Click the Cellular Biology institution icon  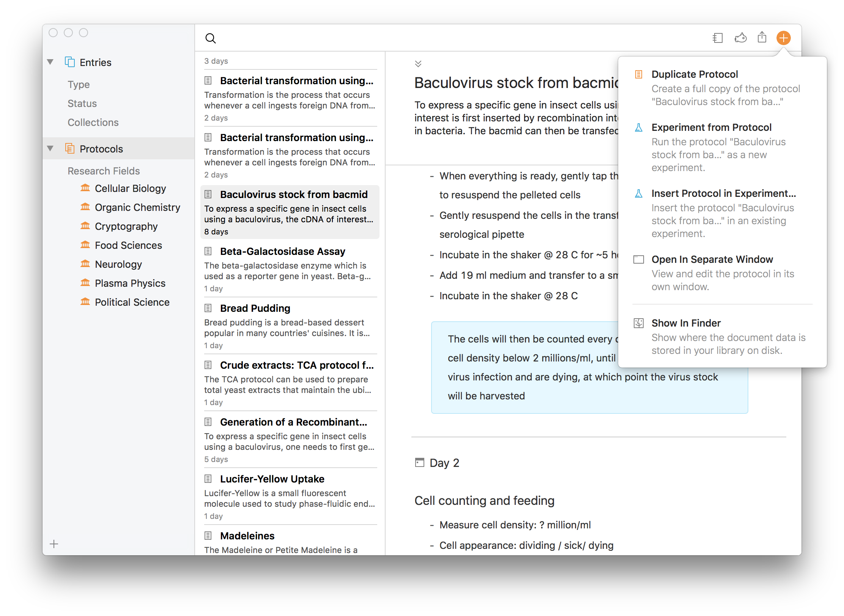[85, 188]
